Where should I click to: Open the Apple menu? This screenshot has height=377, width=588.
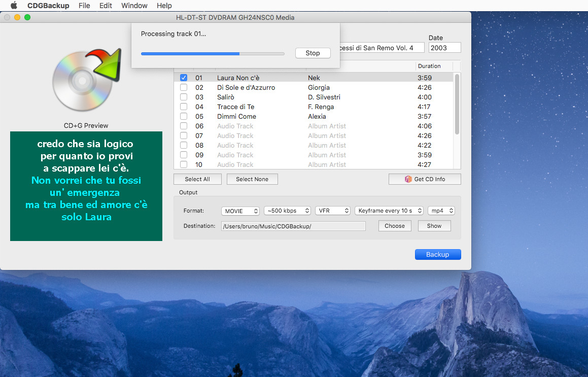coord(14,5)
